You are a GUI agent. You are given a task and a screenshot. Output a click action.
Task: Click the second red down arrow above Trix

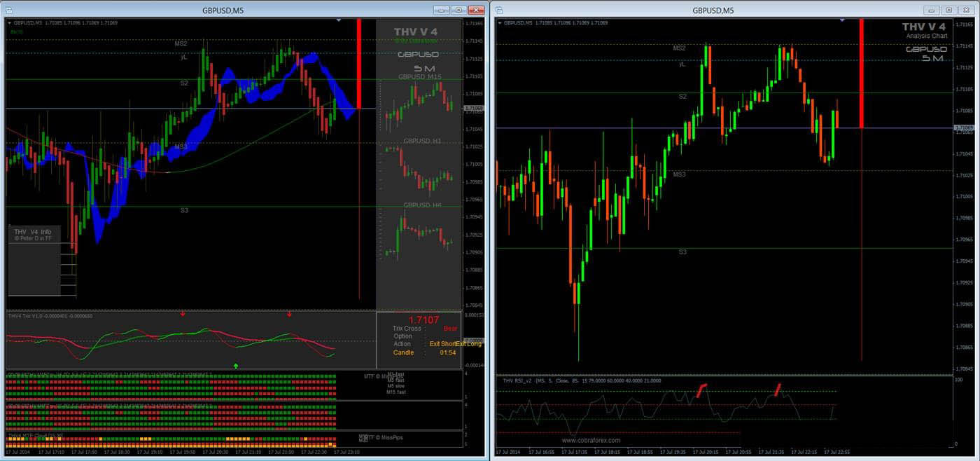coord(289,314)
